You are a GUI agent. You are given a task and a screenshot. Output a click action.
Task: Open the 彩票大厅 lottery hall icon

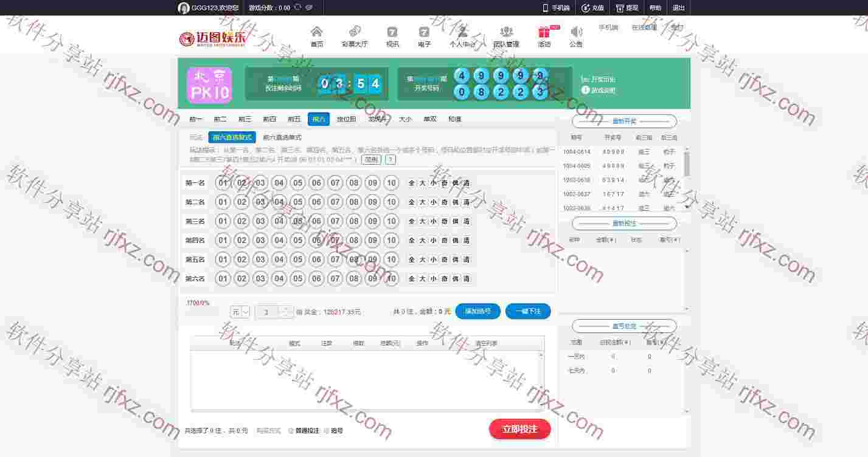pyautogui.click(x=355, y=32)
